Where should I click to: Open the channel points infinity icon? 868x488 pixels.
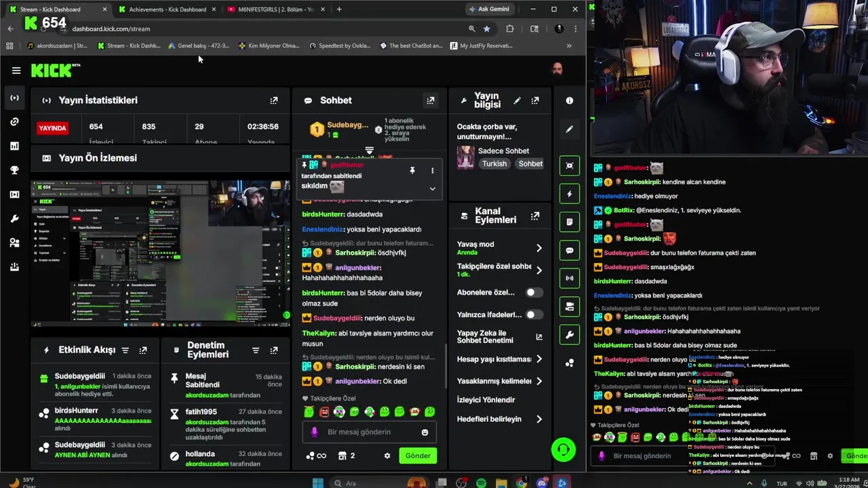316,455
